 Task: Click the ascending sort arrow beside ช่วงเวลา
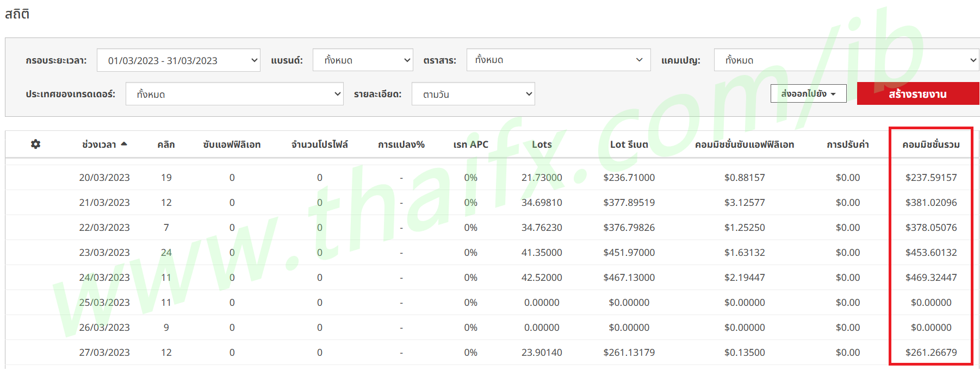[124, 144]
